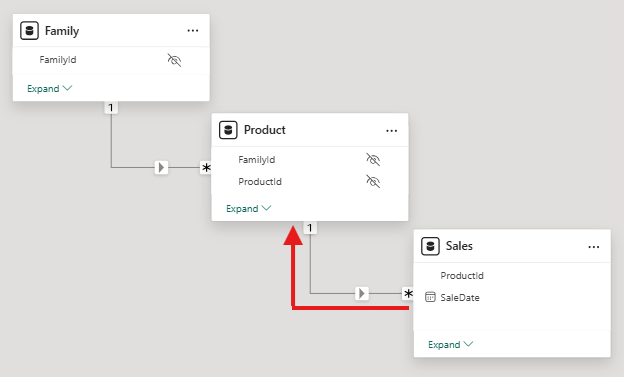Open the Family table more options menu
This screenshot has height=377, width=624.
[x=193, y=31]
